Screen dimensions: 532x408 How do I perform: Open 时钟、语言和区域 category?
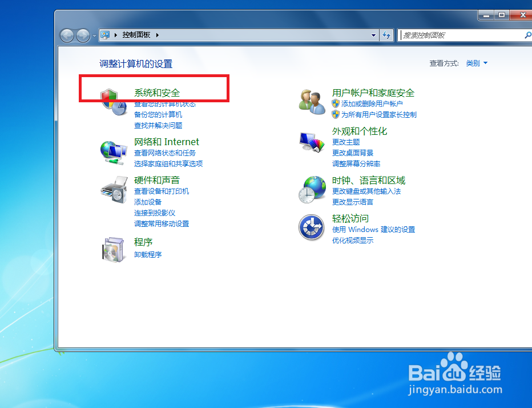pos(369,180)
